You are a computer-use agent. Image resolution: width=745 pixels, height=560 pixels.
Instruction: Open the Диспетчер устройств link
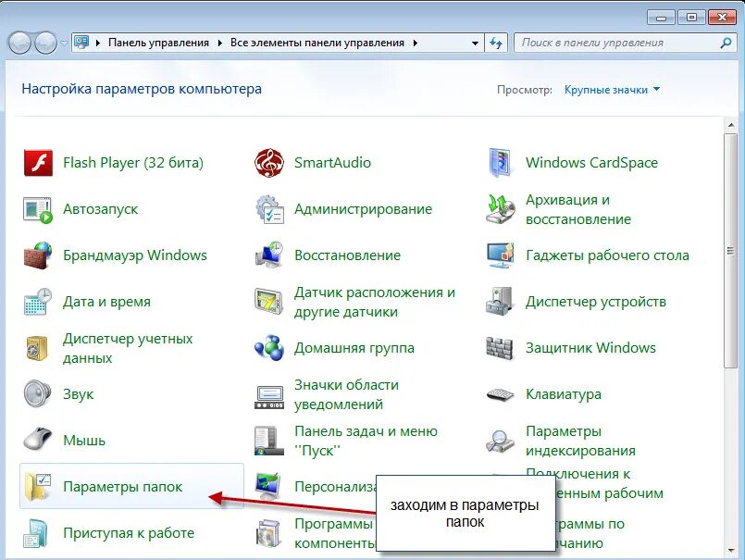pos(596,302)
